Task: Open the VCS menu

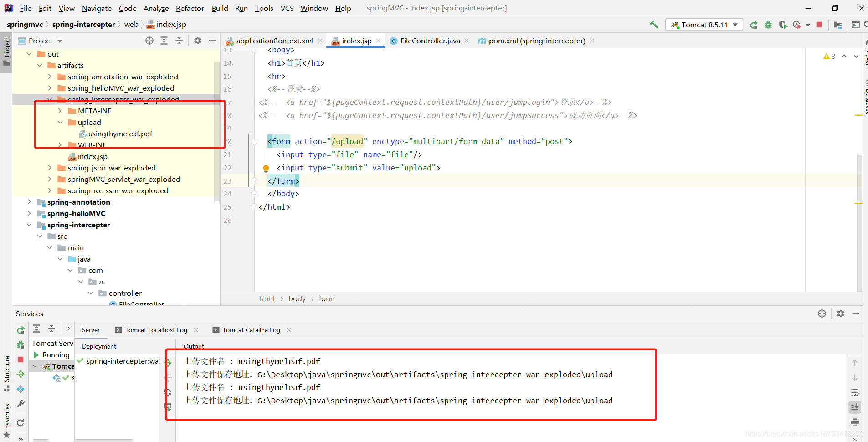Action: point(287,8)
